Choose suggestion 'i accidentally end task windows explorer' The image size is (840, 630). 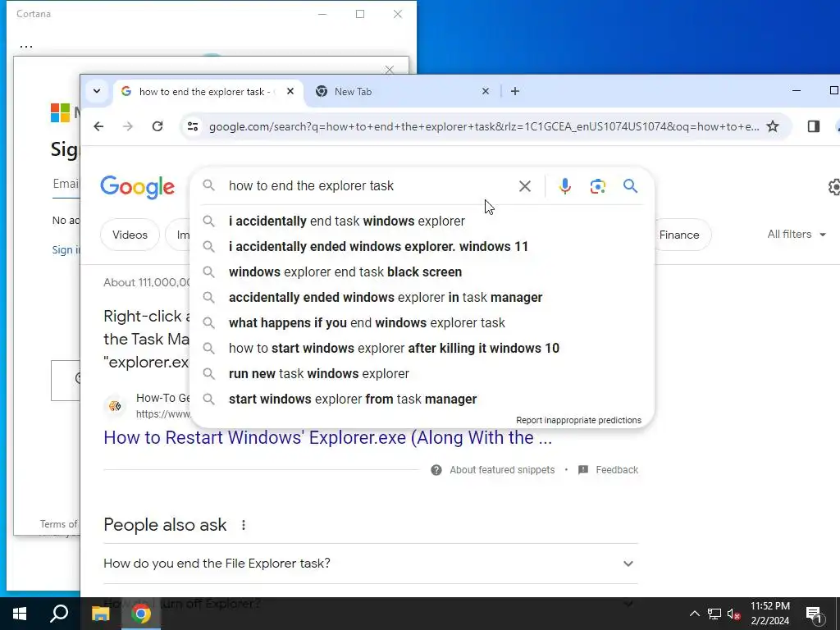tap(422, 221)
